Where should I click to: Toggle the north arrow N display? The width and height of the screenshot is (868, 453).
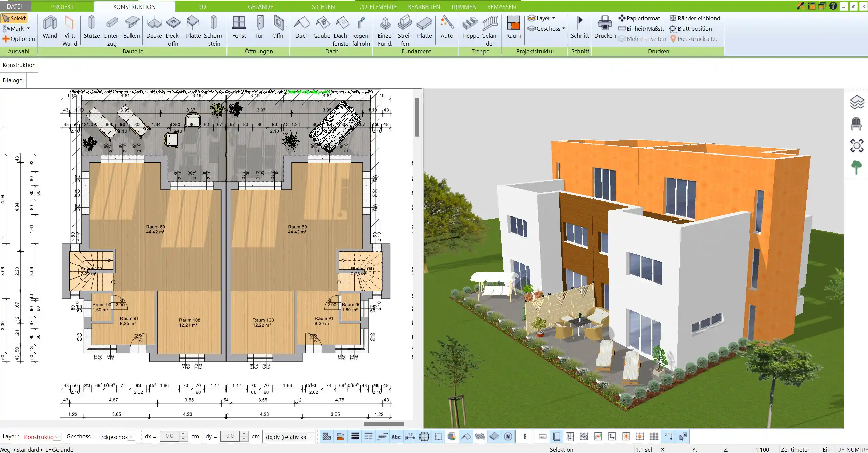508,436
